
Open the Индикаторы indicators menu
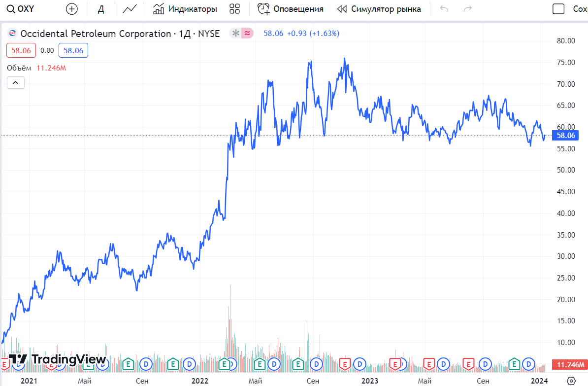(x=185, y=9)
